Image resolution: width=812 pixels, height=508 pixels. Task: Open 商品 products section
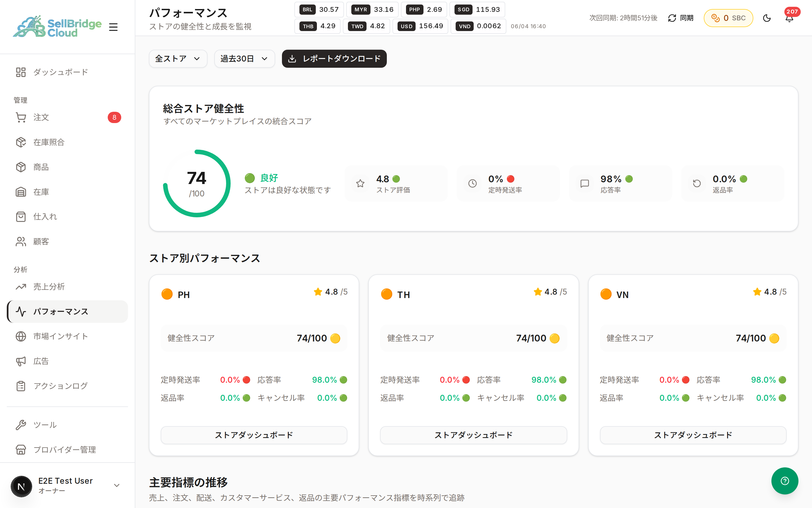[67, 167]
